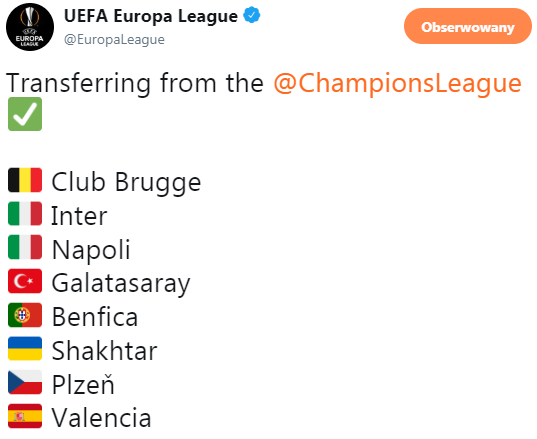Click the Spain flag beside Valencia
The image size is (537, 439).
(25, 416)
